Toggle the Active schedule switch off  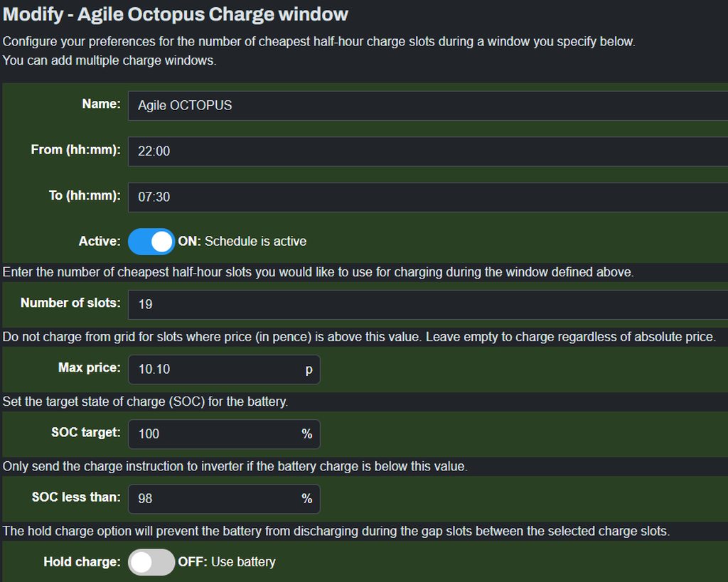(x=151, y=242)
